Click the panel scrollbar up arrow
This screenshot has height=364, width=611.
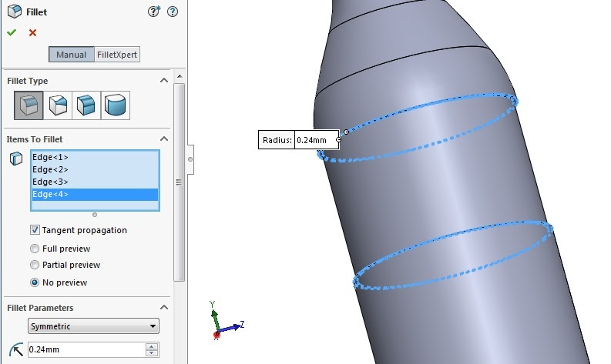pos(180,76)
